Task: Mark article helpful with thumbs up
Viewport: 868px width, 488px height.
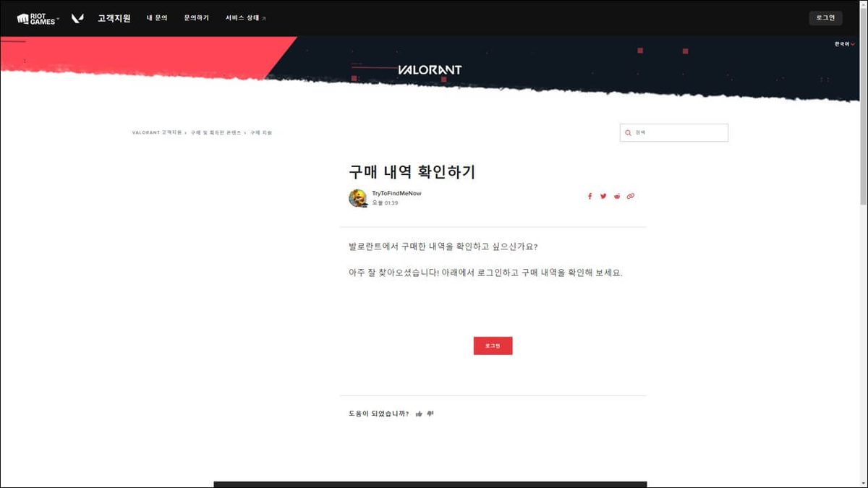Action: click(419, 414)
